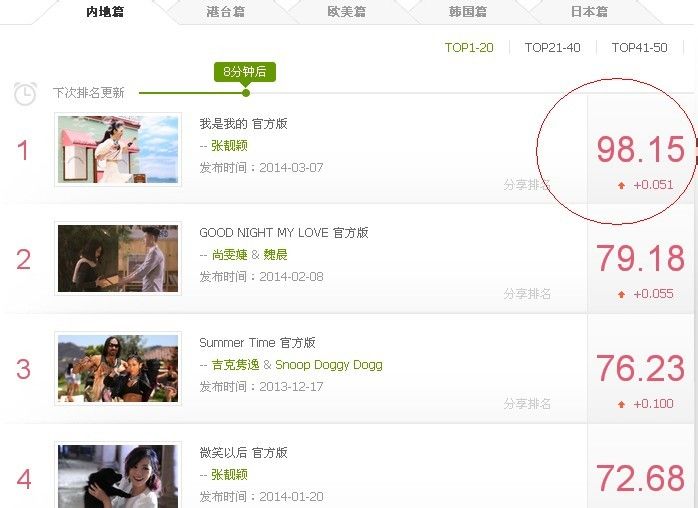Click the up arrow beside +0.055
The width and height of the screenshot is (698, 508).
(x=621, y=295)
